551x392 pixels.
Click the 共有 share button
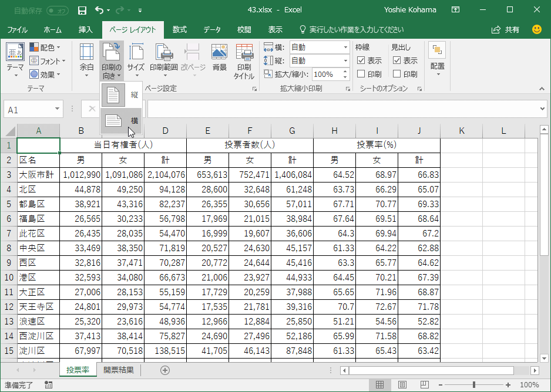pyautogui.click(x=505, y=29)
